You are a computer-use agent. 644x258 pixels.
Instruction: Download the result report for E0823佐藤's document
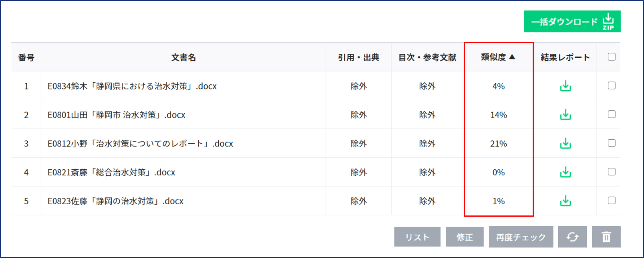tap(565, 201)
